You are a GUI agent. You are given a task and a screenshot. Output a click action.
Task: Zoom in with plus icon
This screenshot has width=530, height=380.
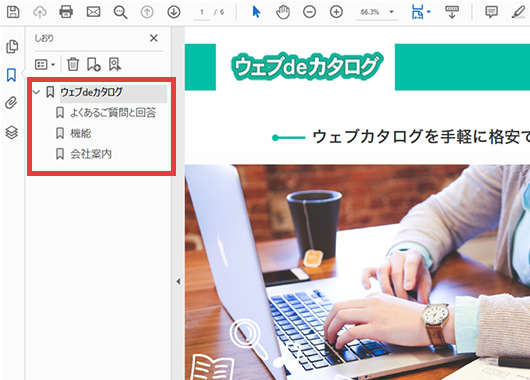[336, 12]
